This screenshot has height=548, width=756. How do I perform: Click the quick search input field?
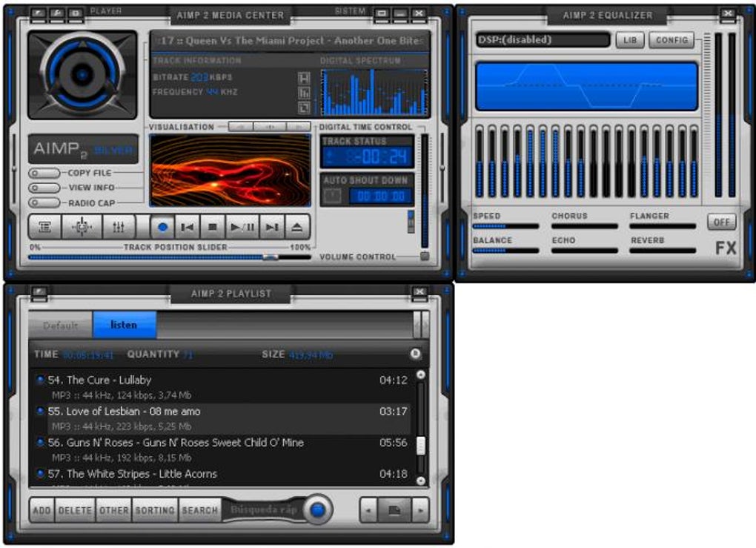coord(263,510)
